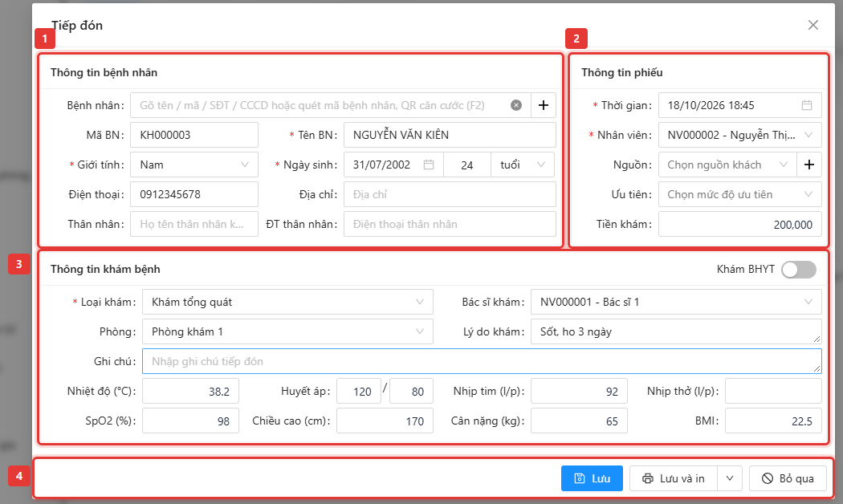Open the Ưu tiên priority dropdown

pyautogui.click(x=739, y=194)
